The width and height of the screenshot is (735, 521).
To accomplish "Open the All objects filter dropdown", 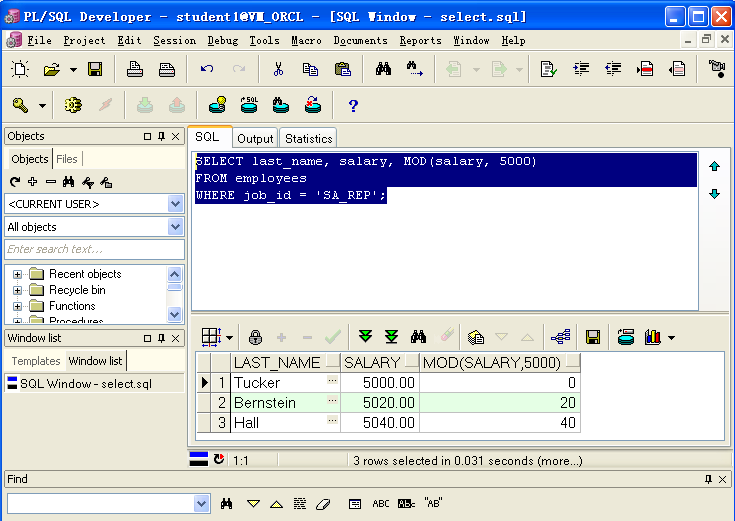I will click(x=175, y=227).
